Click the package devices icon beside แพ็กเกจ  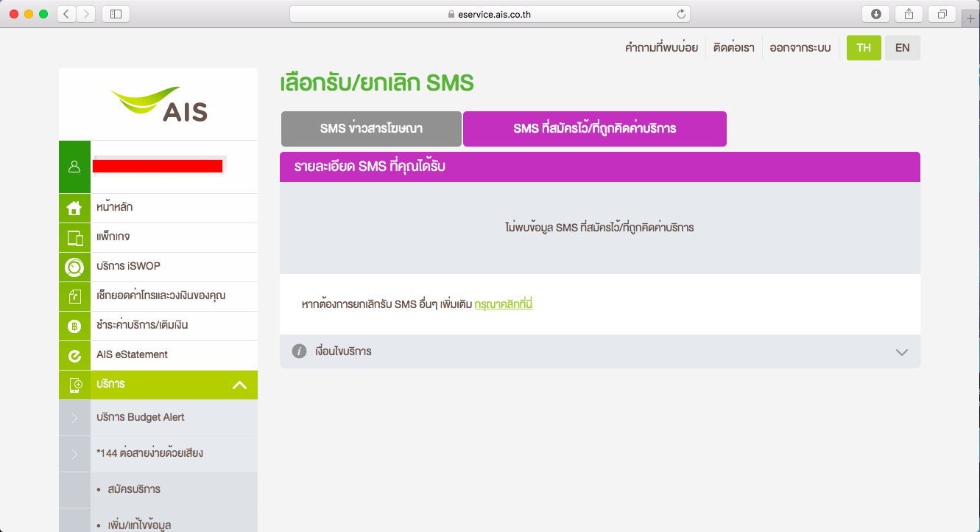tap(74, 237)
